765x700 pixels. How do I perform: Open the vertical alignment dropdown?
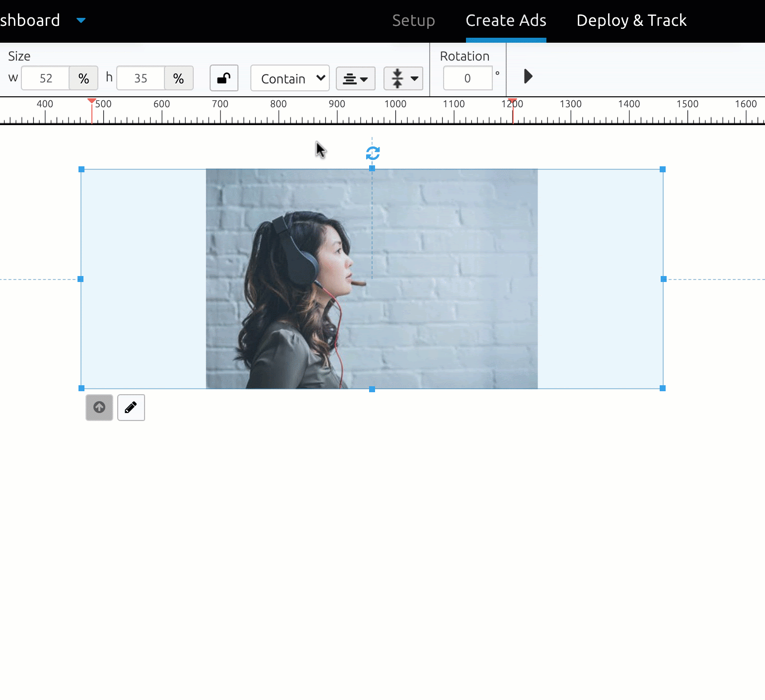pos(403,78)
